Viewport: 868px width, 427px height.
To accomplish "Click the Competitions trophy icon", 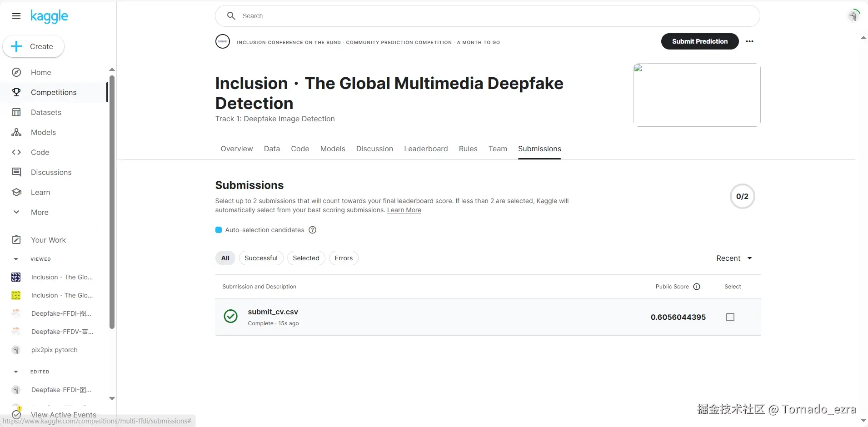I will [16, 92].
